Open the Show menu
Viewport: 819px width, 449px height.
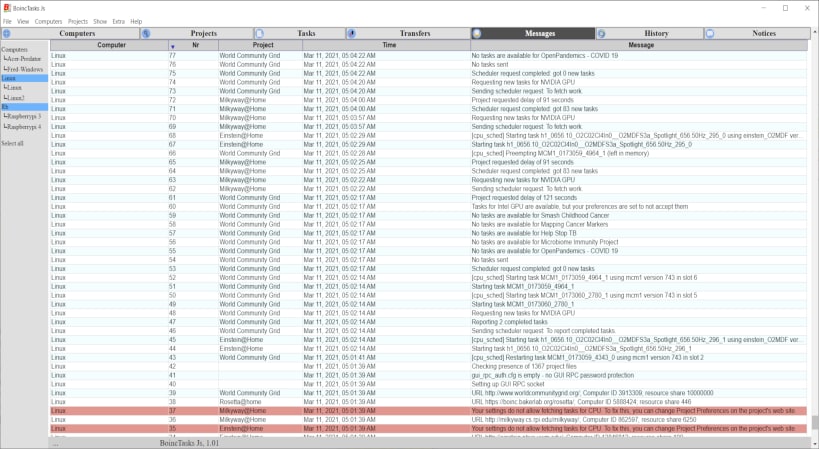(x=100, y=21)
